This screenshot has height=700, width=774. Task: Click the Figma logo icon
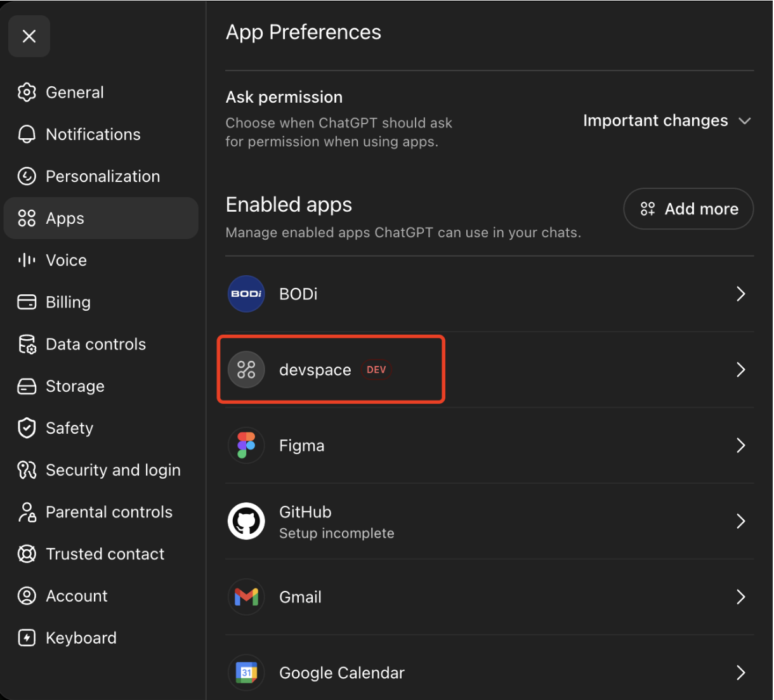click(x=246, y=445)
